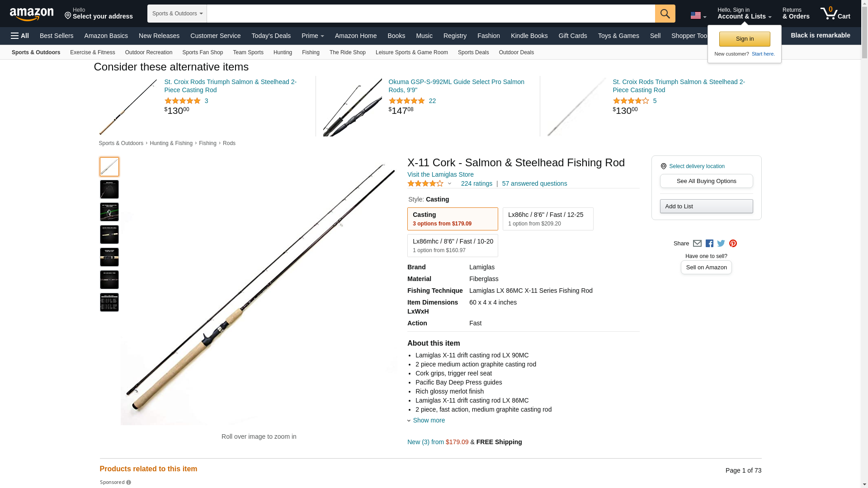
Task: Expand the country flag language selector
Action: (698, 16)
